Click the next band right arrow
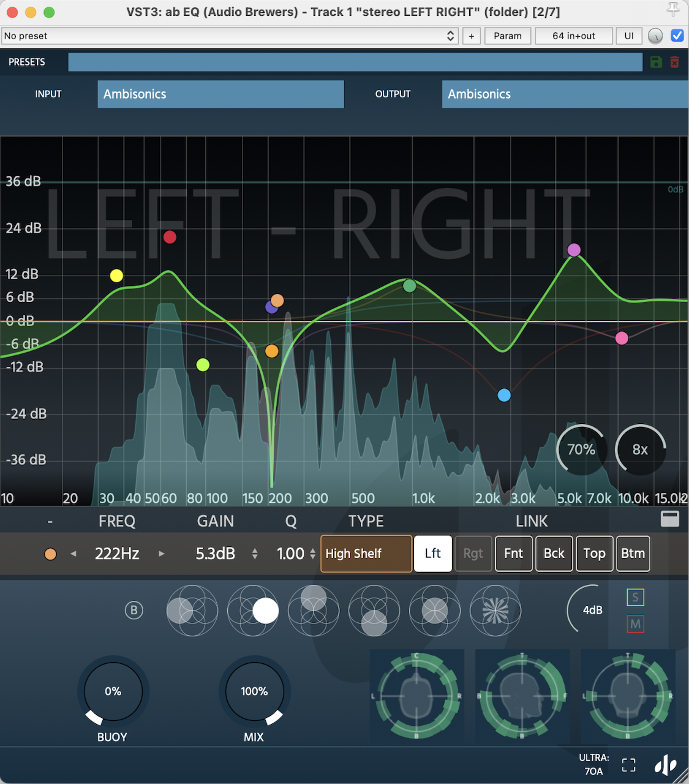 [x=162, y=554]
